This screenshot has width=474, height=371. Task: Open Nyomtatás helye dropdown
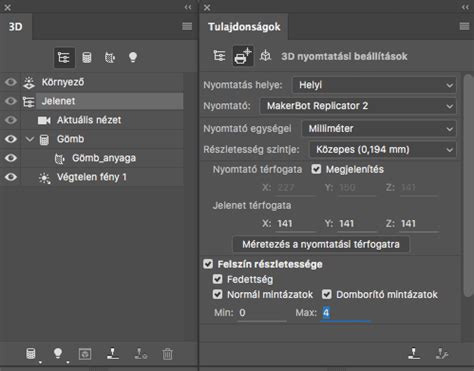tap(374, 85)
